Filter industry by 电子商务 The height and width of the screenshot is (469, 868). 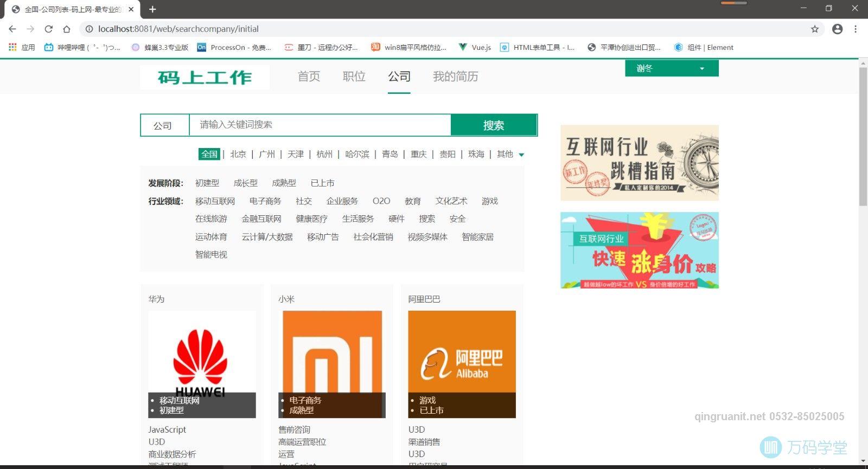tap(265, 201)
